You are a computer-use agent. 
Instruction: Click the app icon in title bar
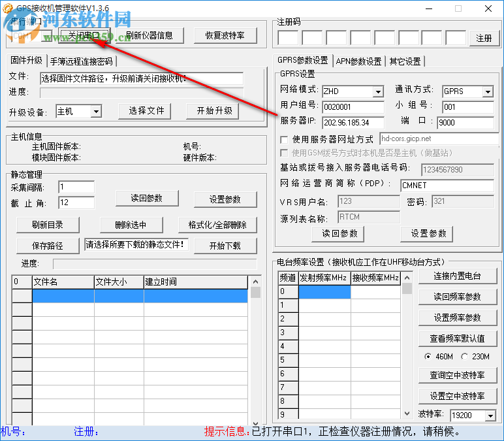pyautogui.click(x=8, y=8)
